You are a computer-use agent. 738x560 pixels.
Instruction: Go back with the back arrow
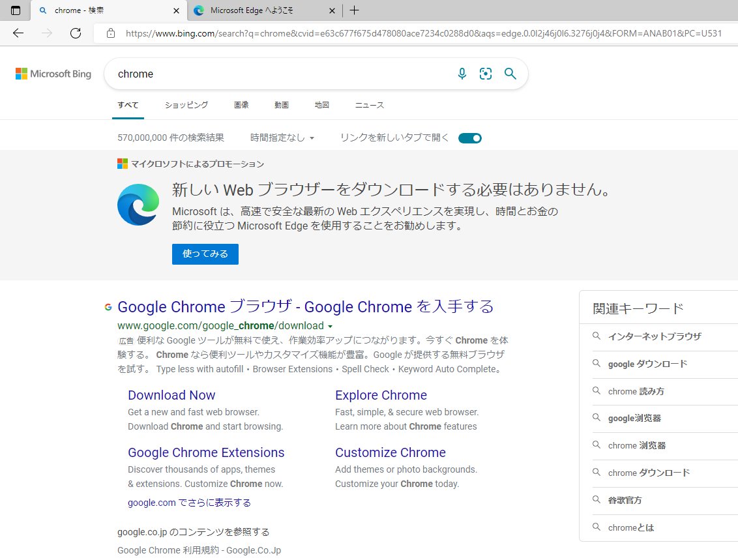pos(18,33)
